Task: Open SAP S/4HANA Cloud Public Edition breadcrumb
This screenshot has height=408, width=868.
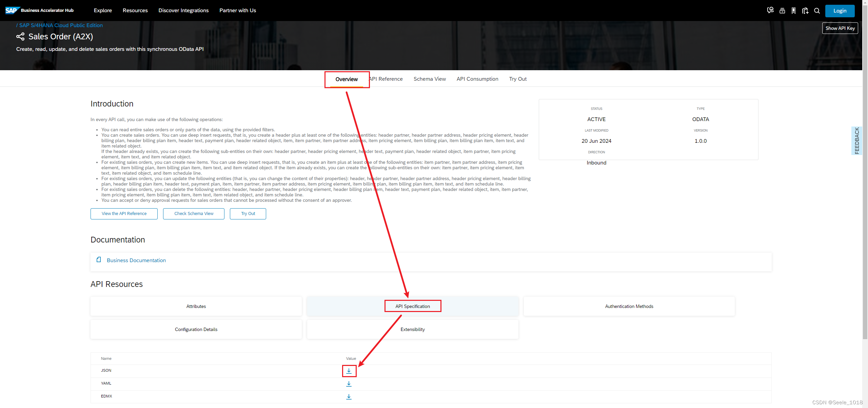Action: pyautogui.click(x=61, y=25)
